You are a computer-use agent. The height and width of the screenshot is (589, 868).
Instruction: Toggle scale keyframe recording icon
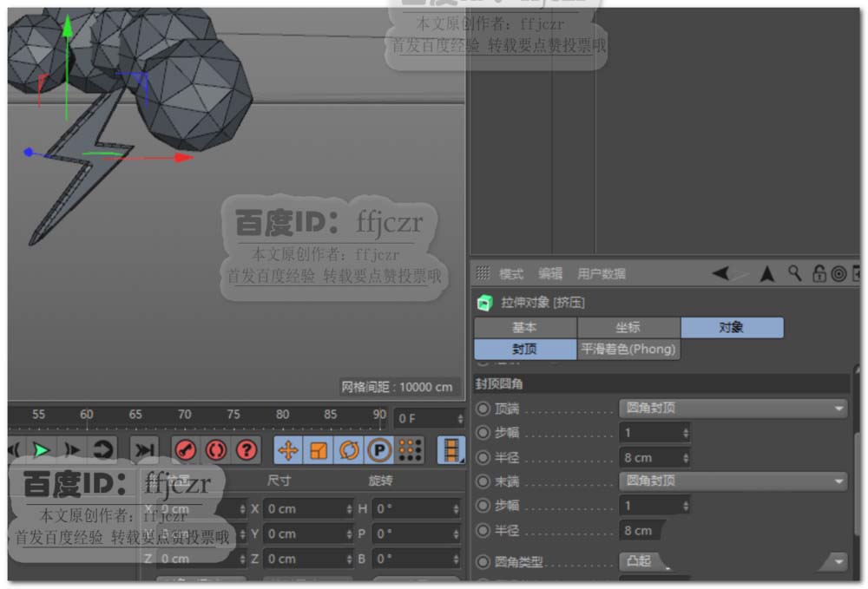[x=319, y=450]
